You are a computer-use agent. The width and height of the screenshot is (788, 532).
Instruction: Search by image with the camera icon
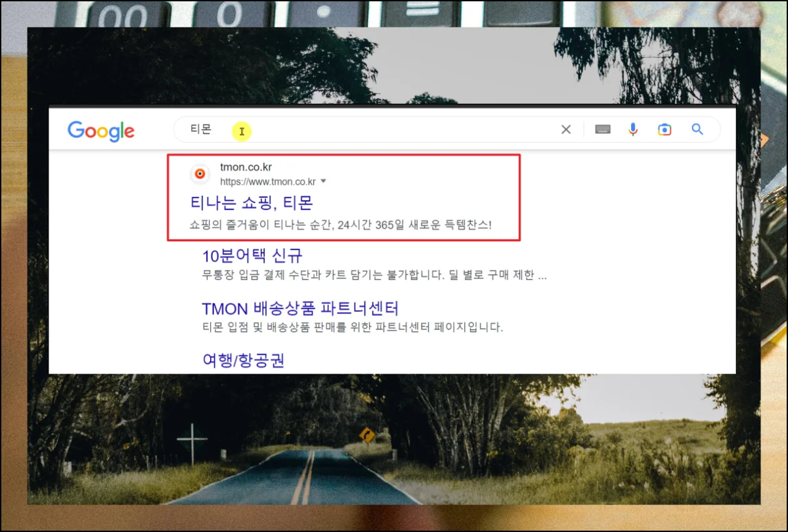(x=665, y=129)
